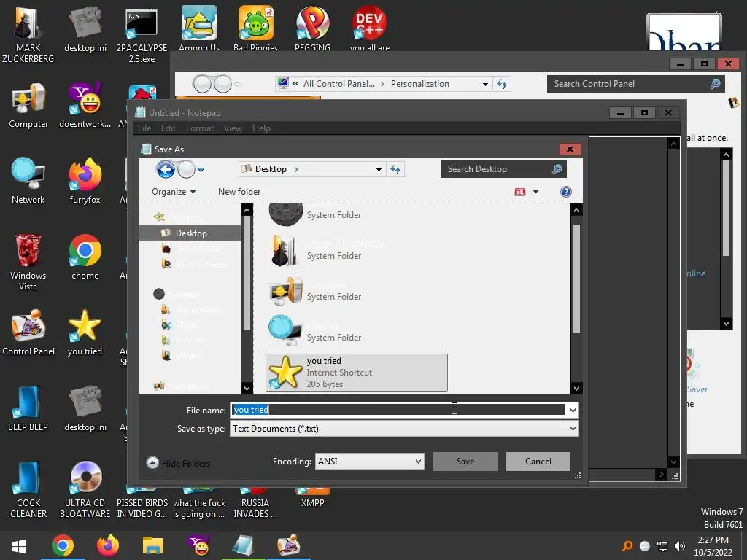Click the Back arrow in Save As dialog
This screenshot has height=560, width=747.
pos(166,169)
